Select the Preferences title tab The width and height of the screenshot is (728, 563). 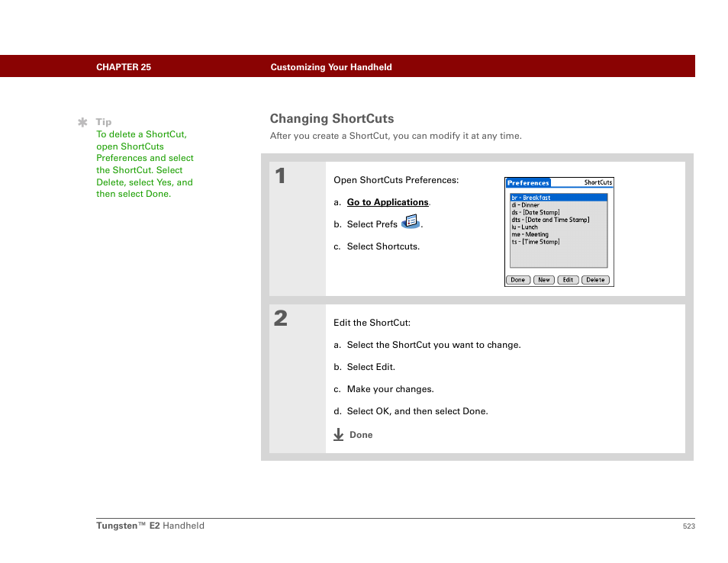(x=528, y=183)
